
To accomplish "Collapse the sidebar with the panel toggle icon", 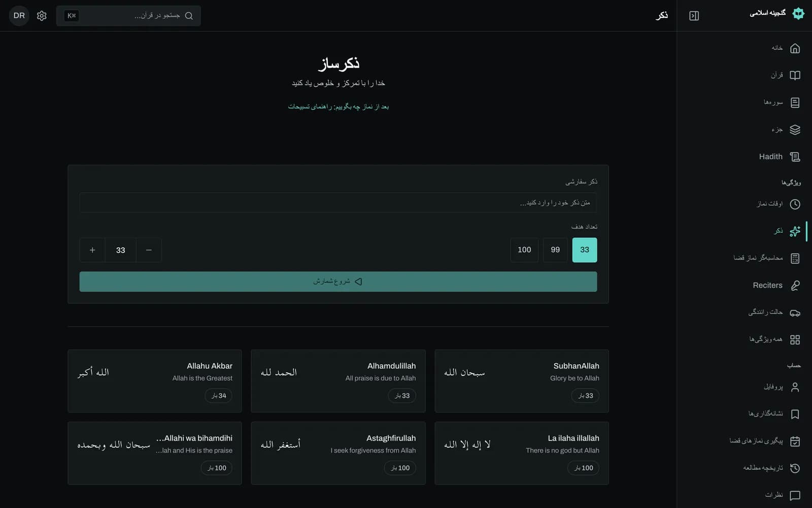I will point(694,16).
